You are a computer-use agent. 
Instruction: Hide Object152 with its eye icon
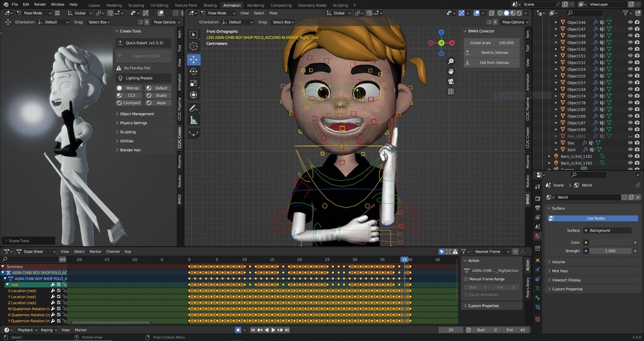pos(630,62)
